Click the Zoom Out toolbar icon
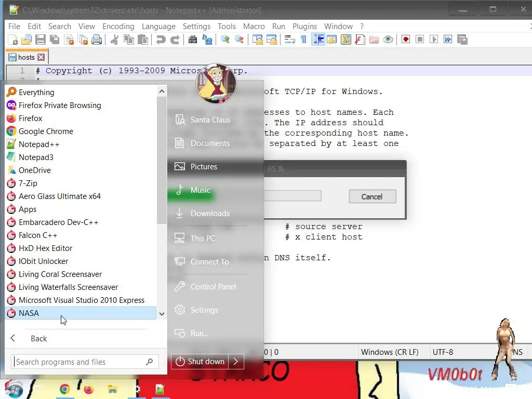Screen dimensions: 532x399 point(239,39)
